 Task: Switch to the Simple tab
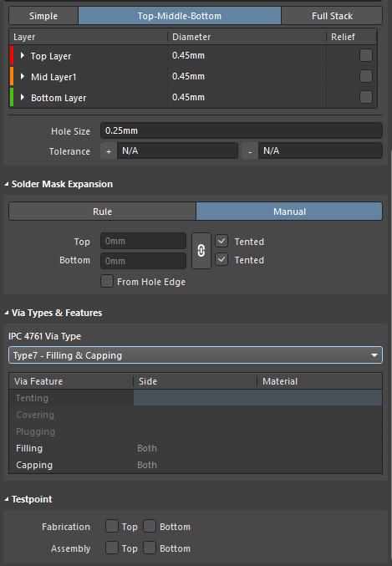(43, 16)
